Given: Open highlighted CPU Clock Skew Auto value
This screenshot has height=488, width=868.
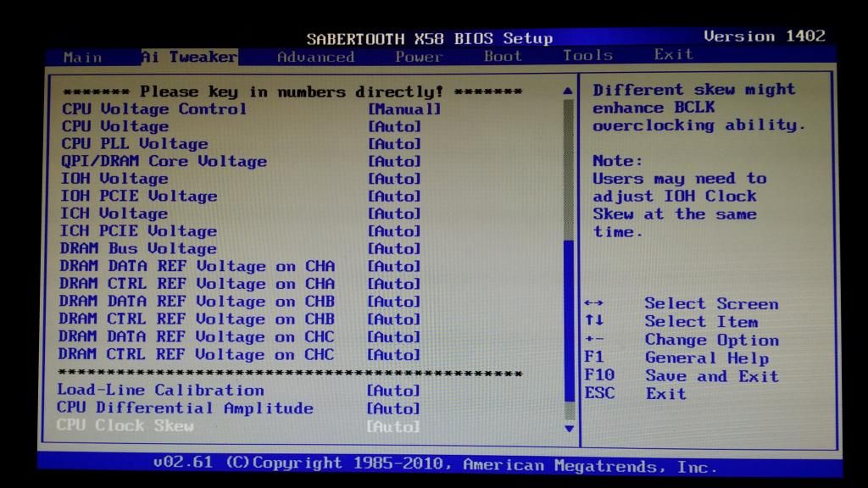Looking at the screenshot, I should point(393,427).
